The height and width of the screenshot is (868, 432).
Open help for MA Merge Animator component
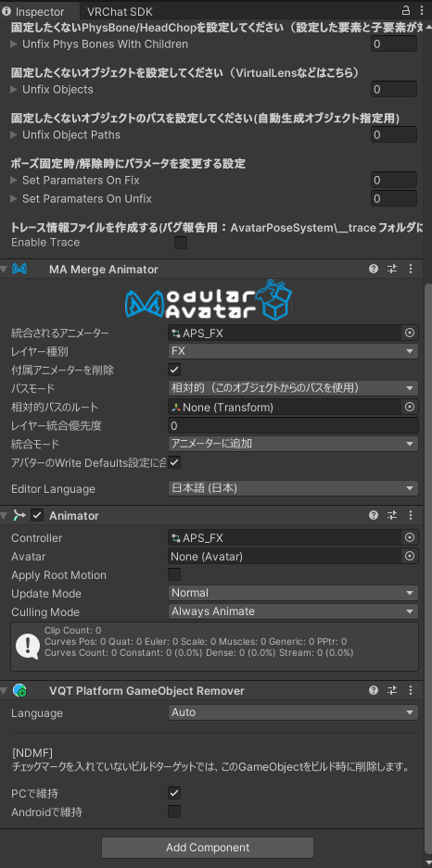pos(374,269)
